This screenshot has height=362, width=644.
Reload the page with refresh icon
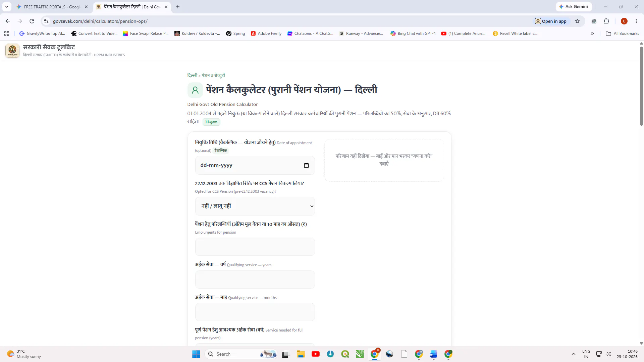coord(32,21)
